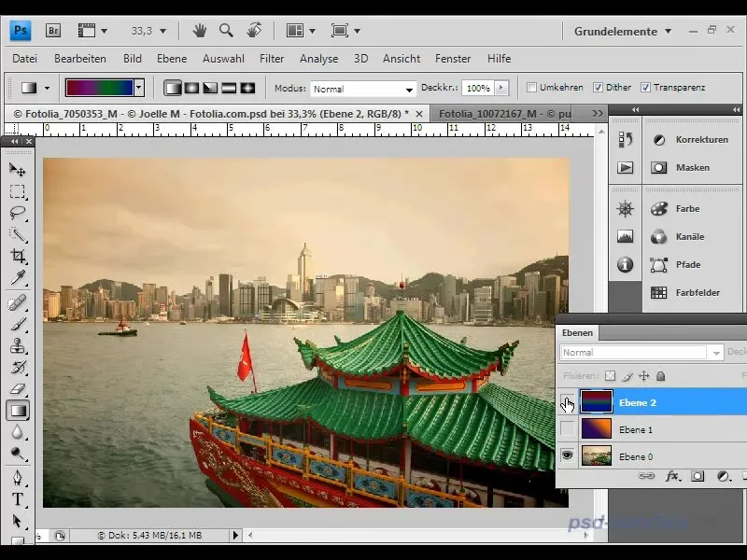The image size is (747, 560).
Task: Open the navigator wheel panel icon
Action: pyautogui.click(x=625, y=208)
